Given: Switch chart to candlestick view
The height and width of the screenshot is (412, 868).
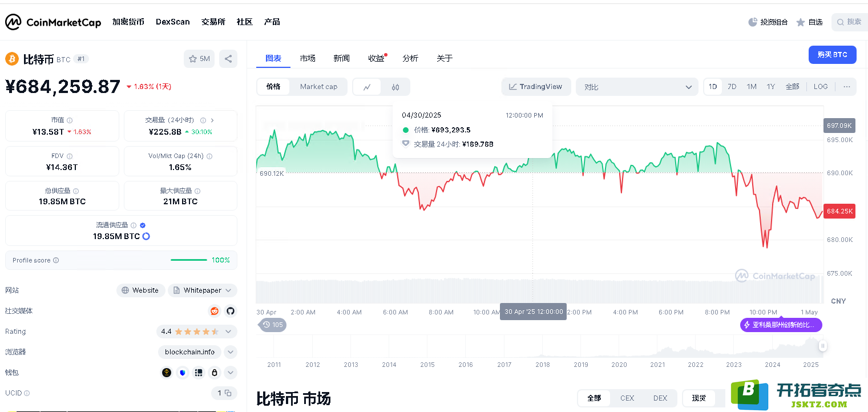Looking at the screenshot, I should [x=395, y=87].
